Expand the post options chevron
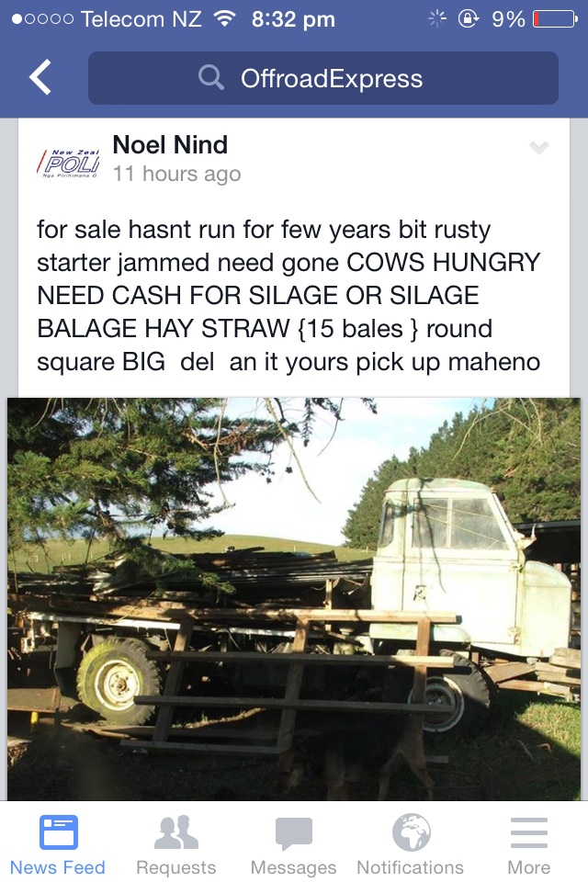This screenshot has height=882, width=588. (539, 148)
